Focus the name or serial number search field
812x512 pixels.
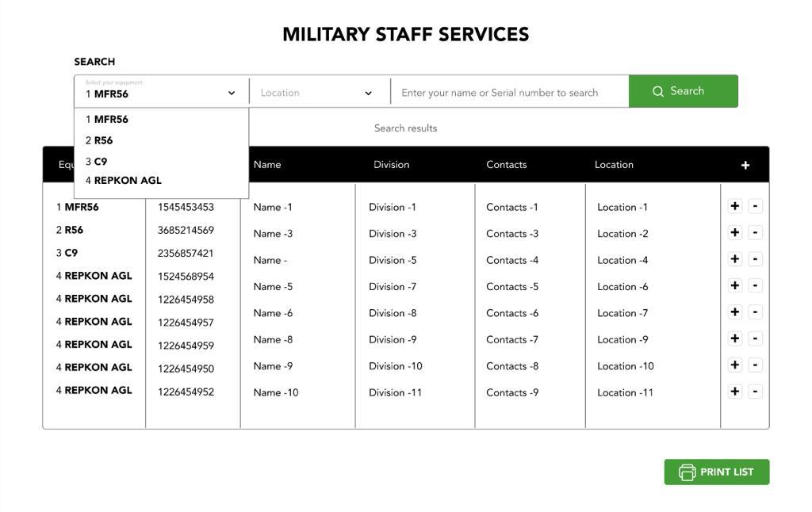[510, 93]
